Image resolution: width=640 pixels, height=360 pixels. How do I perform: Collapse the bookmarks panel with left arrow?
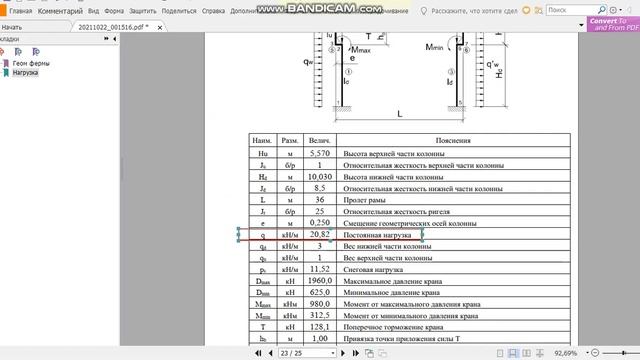114,39
